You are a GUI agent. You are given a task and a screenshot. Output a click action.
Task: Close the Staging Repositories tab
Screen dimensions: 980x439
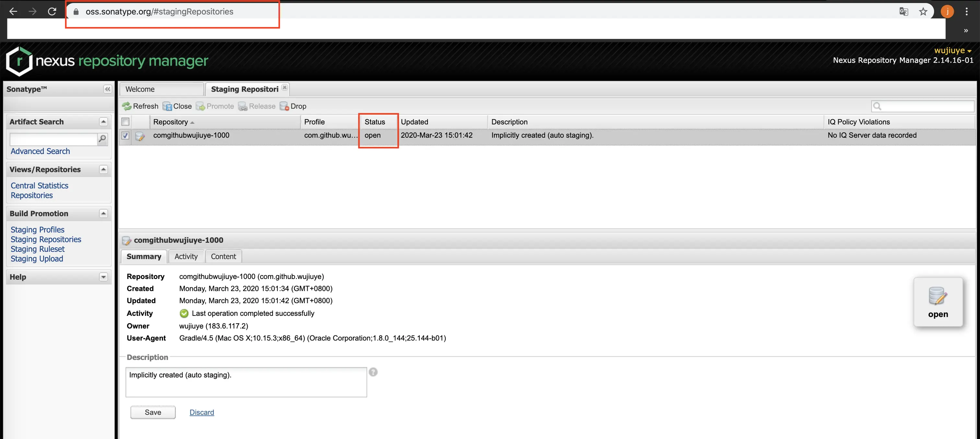[285, 87]
